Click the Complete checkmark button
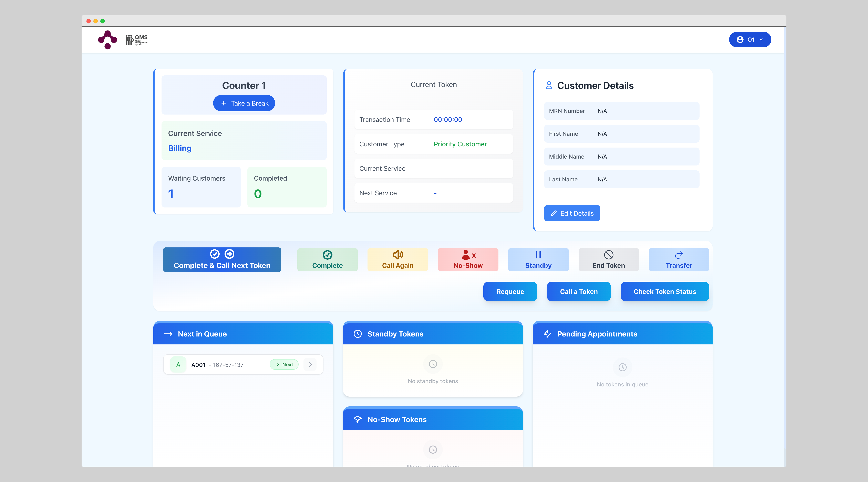 [x=327, y=260]
